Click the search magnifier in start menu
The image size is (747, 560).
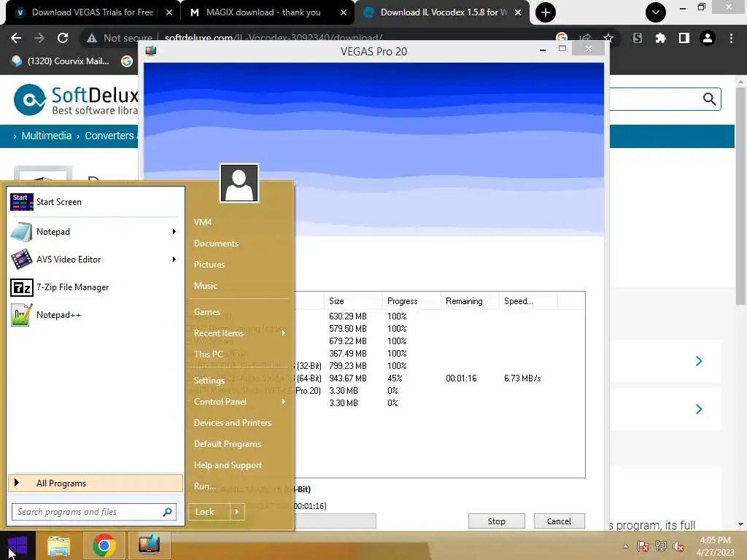tap(167, 512)
